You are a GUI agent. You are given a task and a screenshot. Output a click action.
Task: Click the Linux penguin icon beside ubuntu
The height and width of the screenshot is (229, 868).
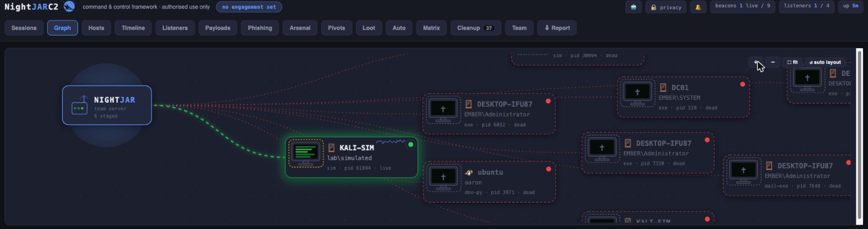(x=469, y=172)
